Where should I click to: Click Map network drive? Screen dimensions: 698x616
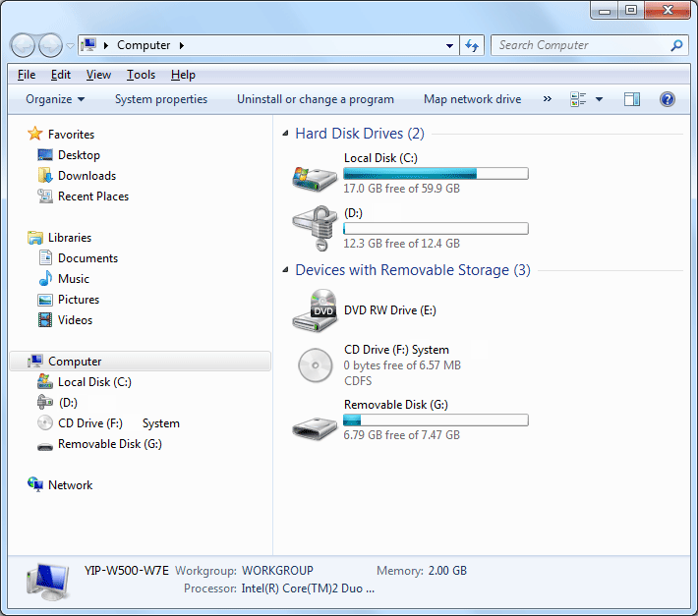coord(472,99)
